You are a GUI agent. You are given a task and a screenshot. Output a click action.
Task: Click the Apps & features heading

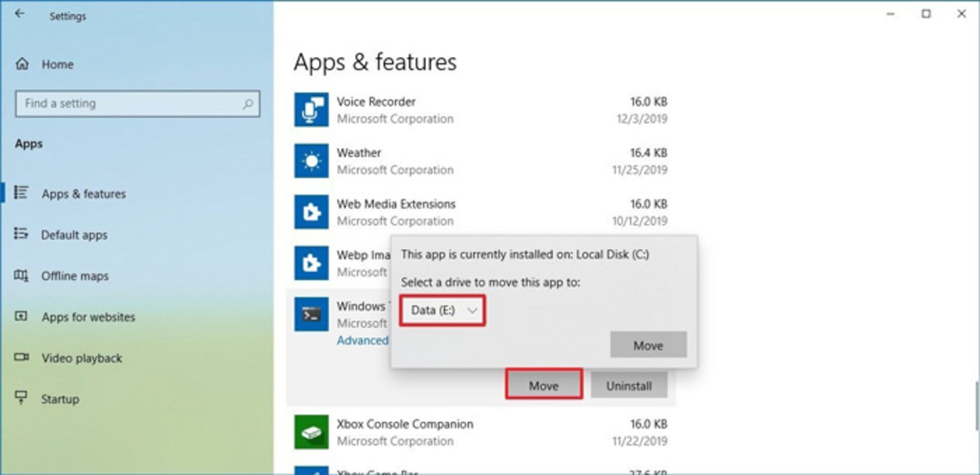375,62
